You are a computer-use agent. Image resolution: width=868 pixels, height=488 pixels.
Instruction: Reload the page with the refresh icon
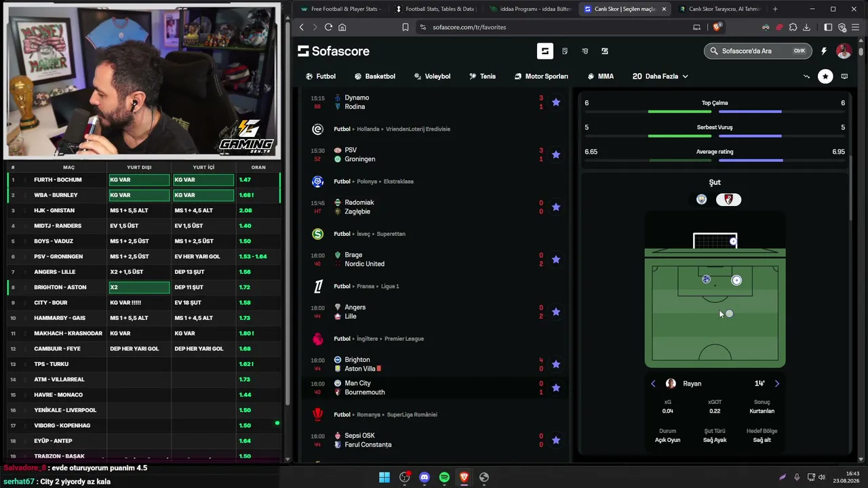point(328,27)
